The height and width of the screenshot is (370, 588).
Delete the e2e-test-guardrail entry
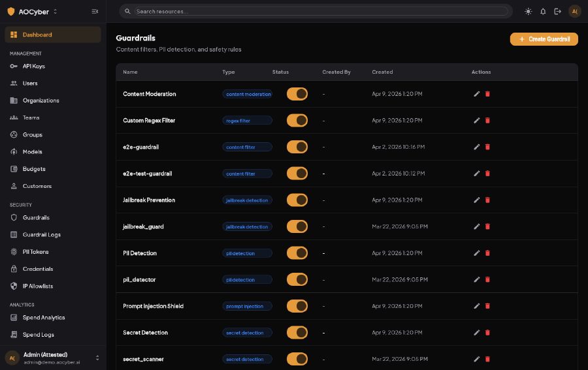click(487, 174)
